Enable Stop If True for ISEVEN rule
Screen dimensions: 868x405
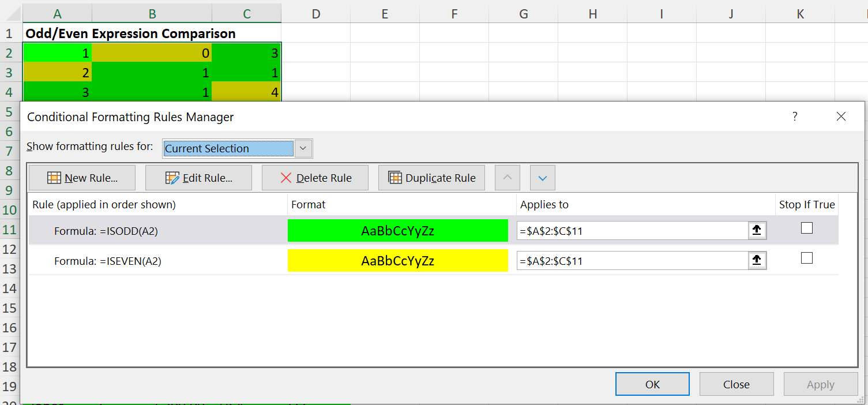[807, 258]
